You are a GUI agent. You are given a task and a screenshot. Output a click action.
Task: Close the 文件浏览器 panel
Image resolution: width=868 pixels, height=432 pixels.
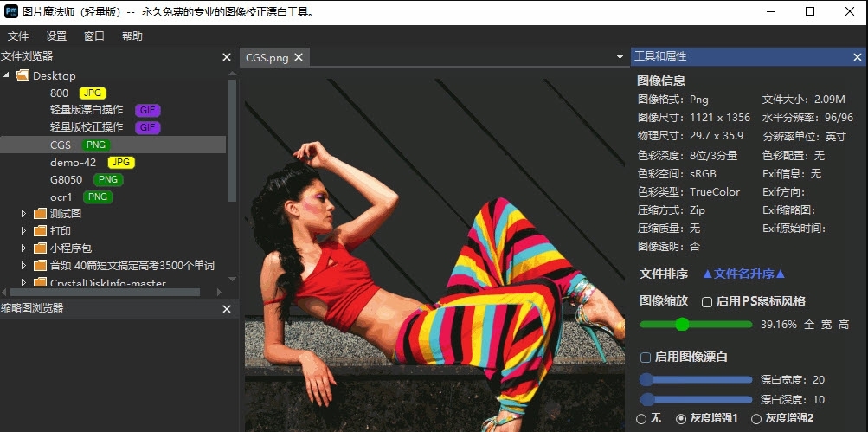(227, 57)
